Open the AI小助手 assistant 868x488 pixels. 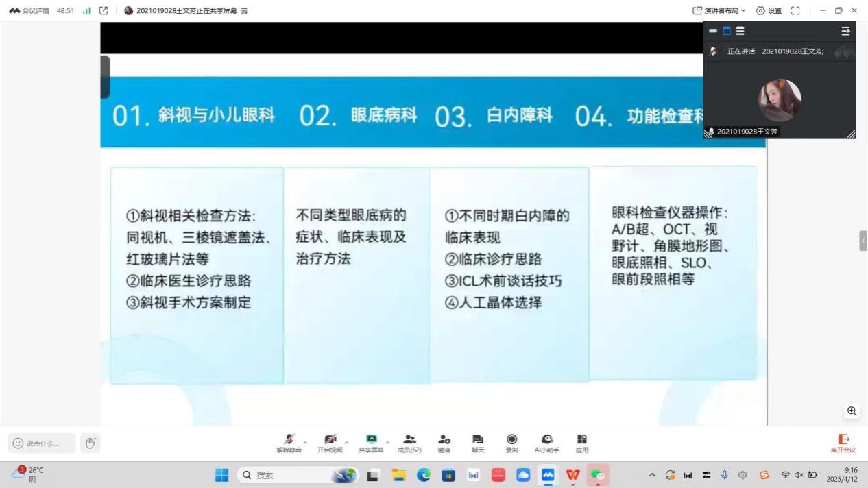tap(546, 442)
